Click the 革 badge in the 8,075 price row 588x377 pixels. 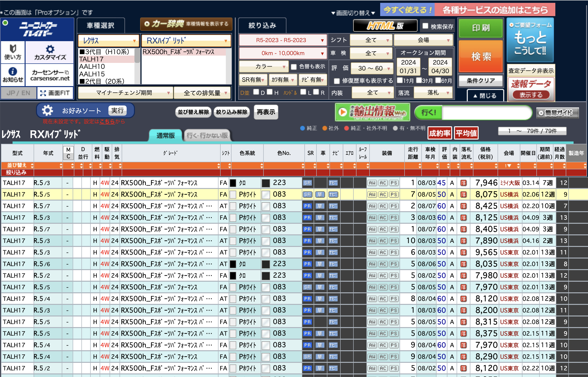click(x=320, y=194)
